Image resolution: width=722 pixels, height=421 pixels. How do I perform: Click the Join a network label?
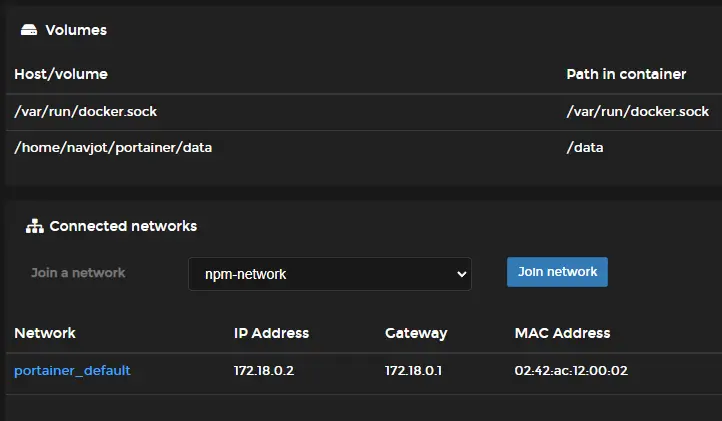(78, 273)
